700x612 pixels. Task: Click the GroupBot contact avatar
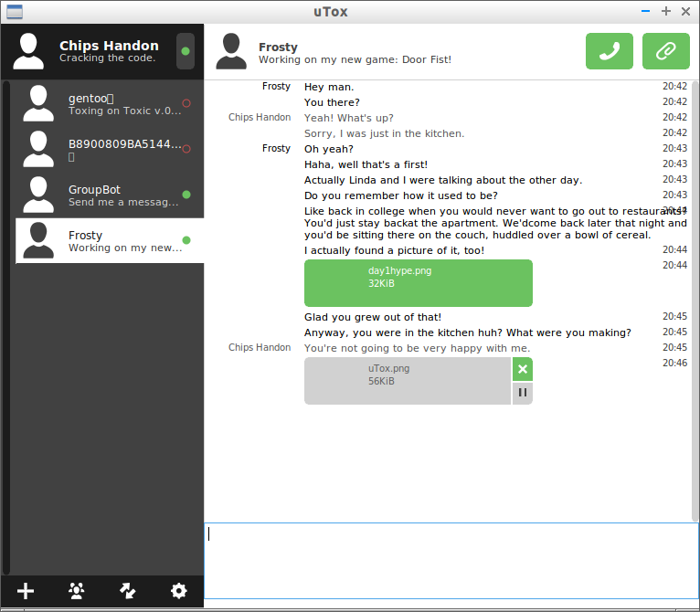pyautogui.click(x=38, y=195)
